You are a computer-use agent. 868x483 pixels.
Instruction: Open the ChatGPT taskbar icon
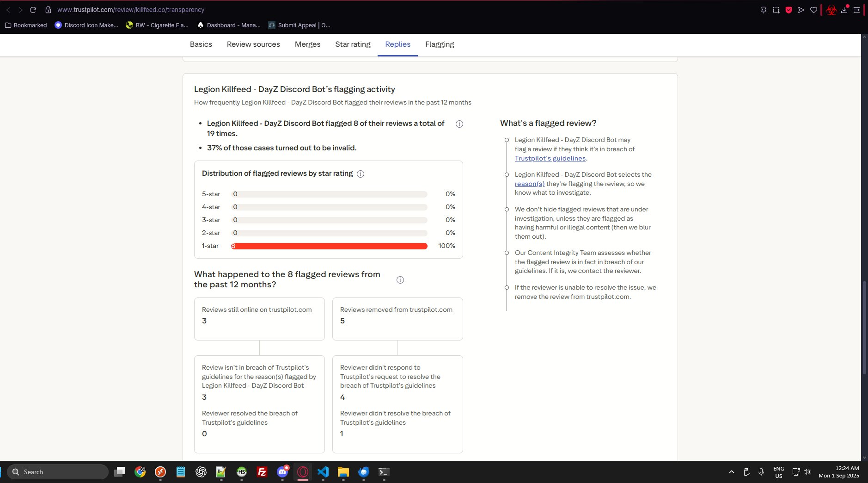click(201, 472)
